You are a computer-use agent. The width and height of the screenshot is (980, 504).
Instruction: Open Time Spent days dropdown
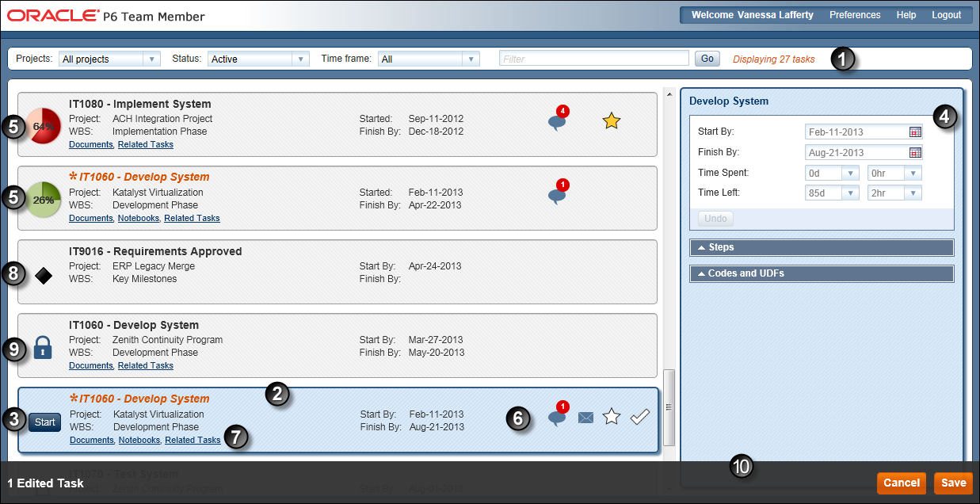[x=851, y=173]
